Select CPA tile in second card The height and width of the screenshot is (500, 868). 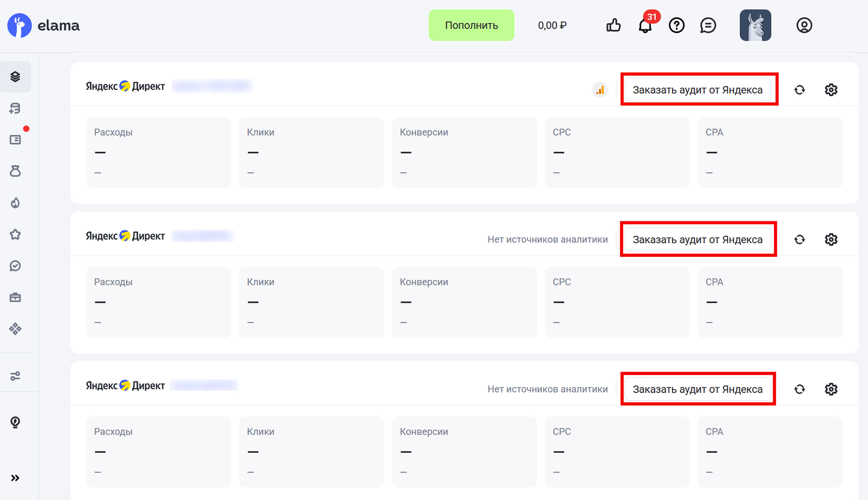[x=770, y=302]
